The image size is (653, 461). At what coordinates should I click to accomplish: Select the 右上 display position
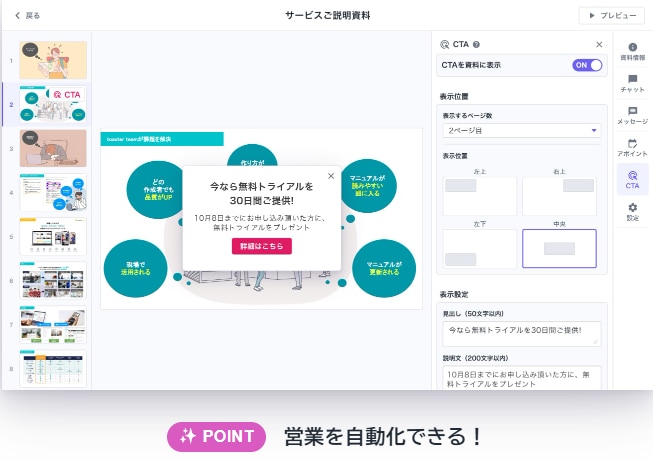click(x=558, y=194)
